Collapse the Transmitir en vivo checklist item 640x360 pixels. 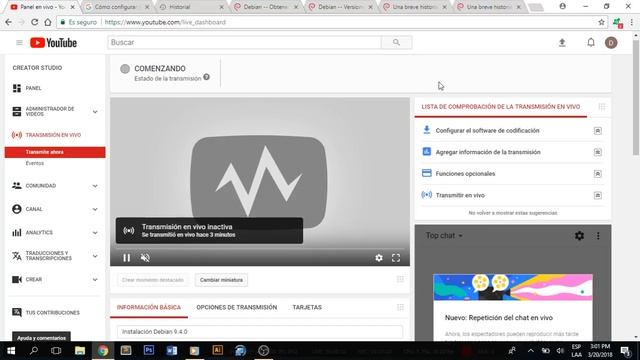point(598,195)
